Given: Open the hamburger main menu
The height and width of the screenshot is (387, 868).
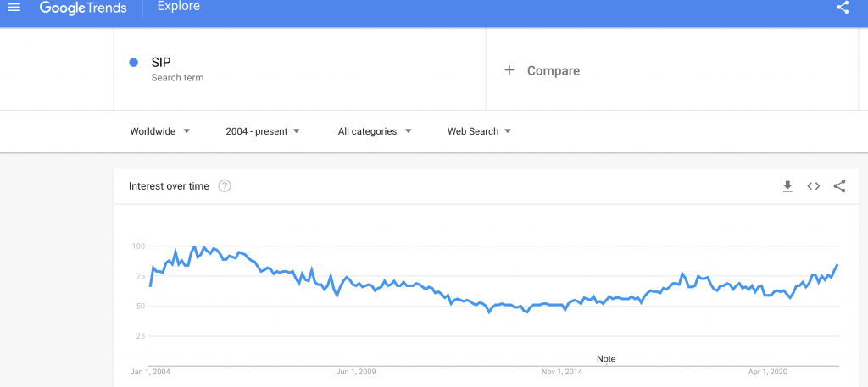Looking at the screenshot, I should (x=14, y=8).
